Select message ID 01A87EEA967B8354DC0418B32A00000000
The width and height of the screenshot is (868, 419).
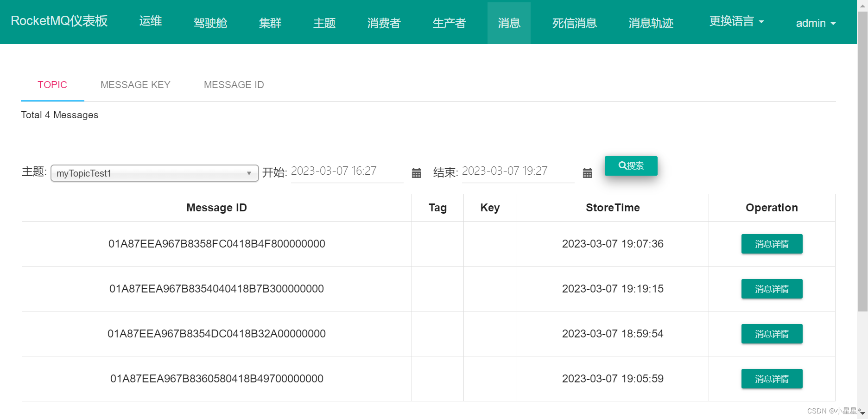[217, 334]
